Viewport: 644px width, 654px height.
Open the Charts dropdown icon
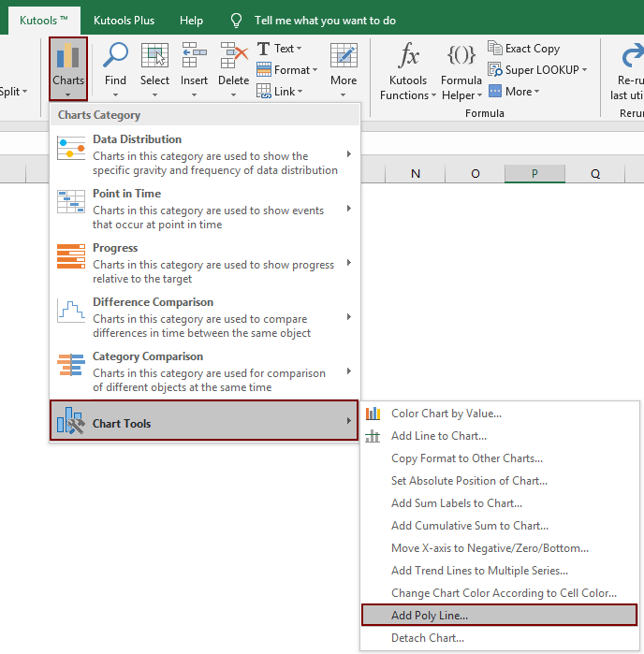[68, 56]
